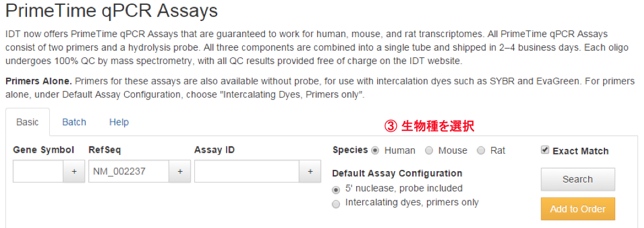644x228 pixels.
Task: Click the Search button
Action: click(x=577, y=179)
